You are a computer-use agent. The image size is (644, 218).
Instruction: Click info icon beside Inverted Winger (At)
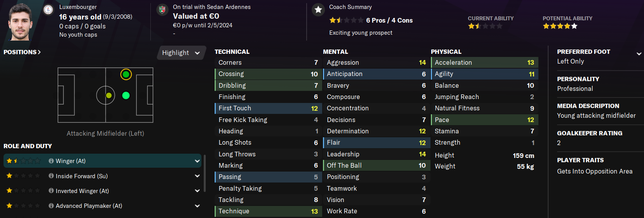(51, 191)
